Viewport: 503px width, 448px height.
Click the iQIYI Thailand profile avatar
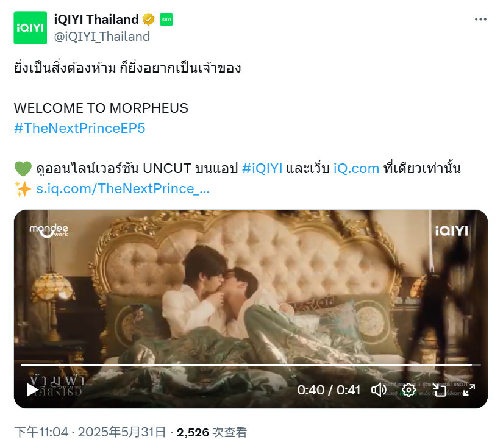(30, 28)
